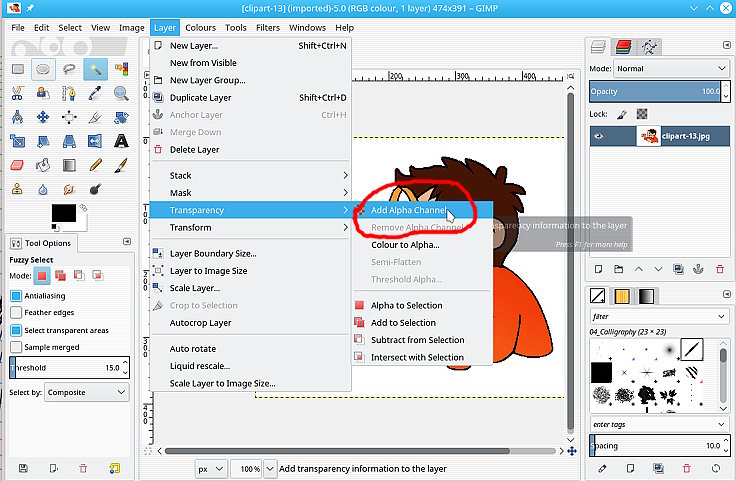The image size is (736, 481).
Task: Select the Blur/Sharpen droplet tool
Action: [43, 189]
